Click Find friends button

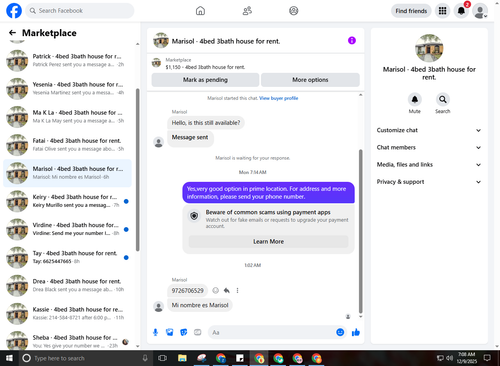click(x=411, y=11)
